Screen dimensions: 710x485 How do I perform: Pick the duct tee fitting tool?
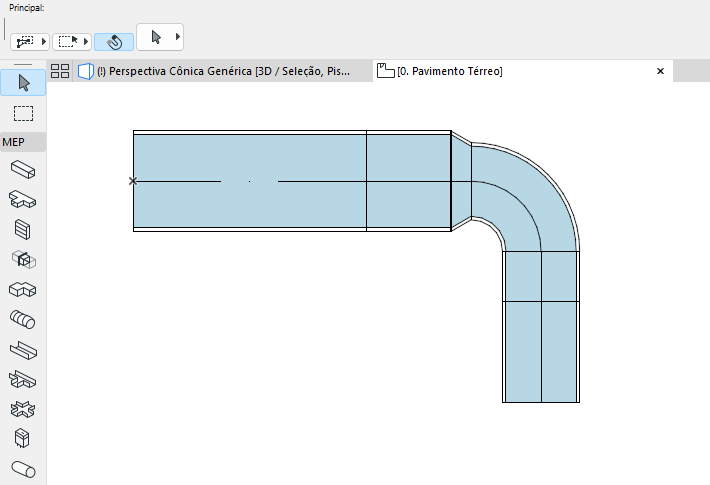[23, 199]
